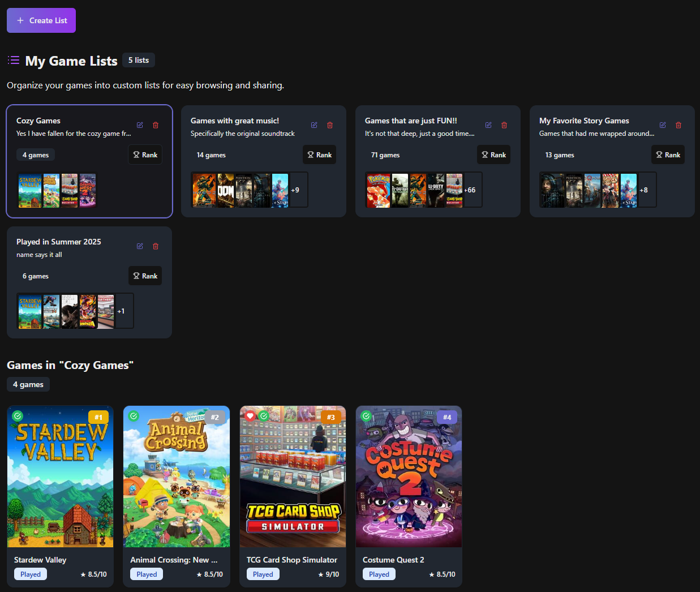Select Games with great music! title
Viewport: 700px width, 592px height.
[235, 121]
